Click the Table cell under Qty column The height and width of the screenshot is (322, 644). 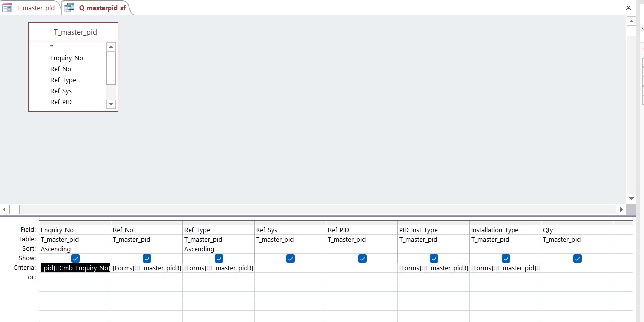(x=577, y=239)
